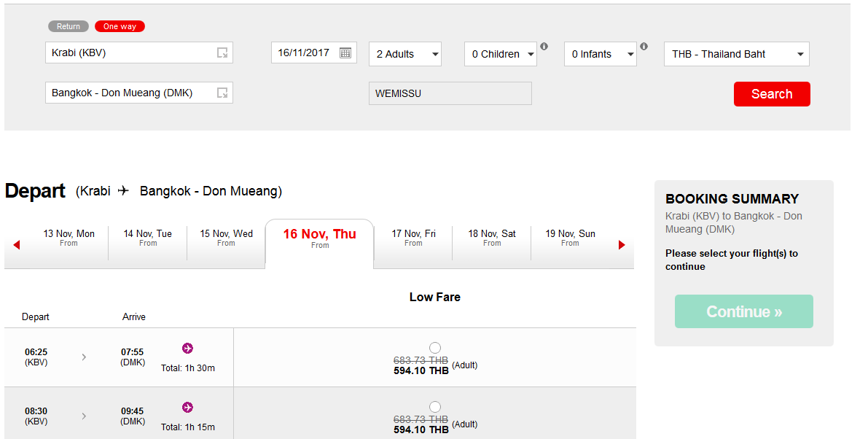Click the Bangkok destination airport picker icon
The image size is (868, 439).
tap(222, 93)
